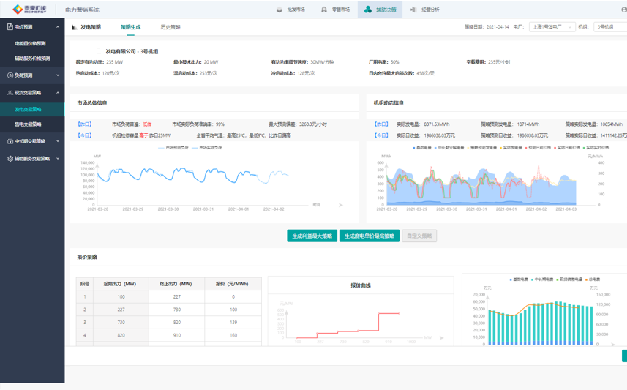The width and height of the screenshot is (627, 390).
Task: Click the quotation date value near the tabs
Action: click(498, 27)
